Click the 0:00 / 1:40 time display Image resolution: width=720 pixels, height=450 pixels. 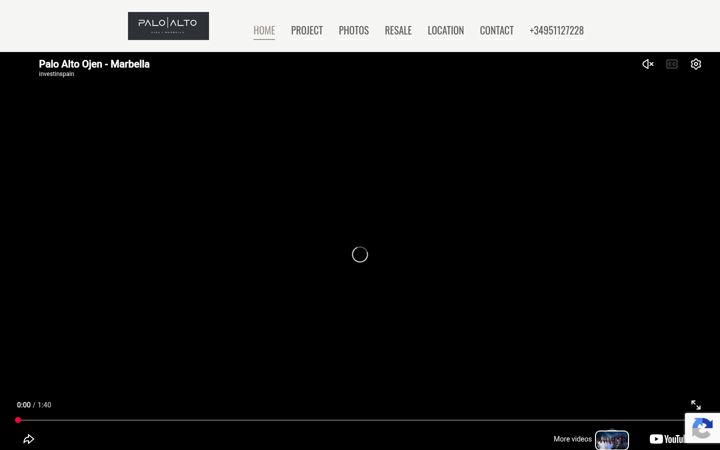tap(34, 405)
